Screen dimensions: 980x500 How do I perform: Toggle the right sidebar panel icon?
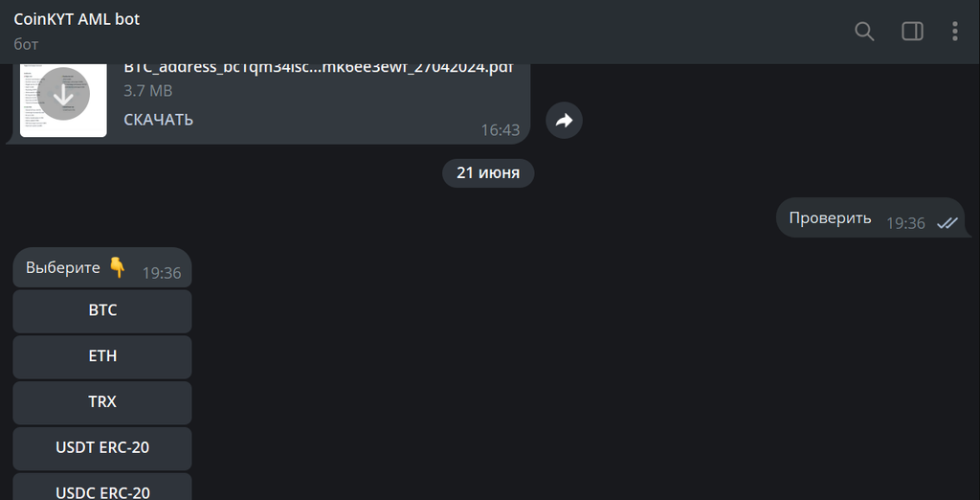(912, 32)
